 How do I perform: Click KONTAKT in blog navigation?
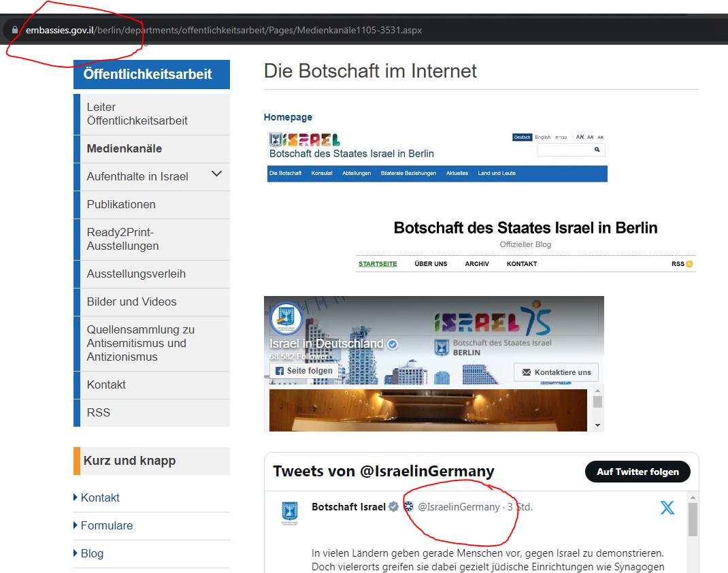point(522,264)
